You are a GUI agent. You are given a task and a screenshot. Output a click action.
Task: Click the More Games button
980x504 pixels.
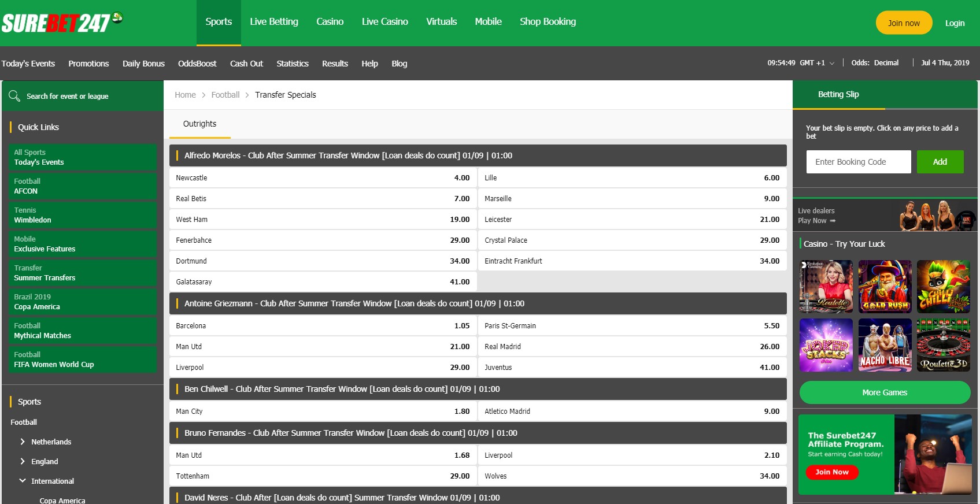[885, 392]
